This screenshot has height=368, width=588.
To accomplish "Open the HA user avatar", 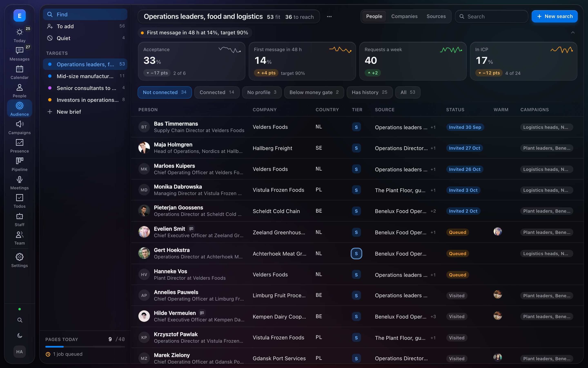I will pos(19,352).
